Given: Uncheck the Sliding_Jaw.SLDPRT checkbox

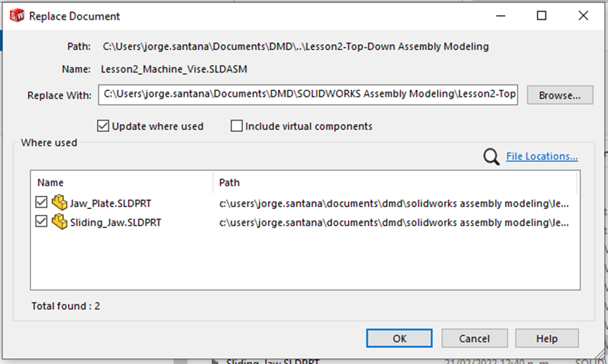Looking at the screenshot, I should [x=41, y=222].
